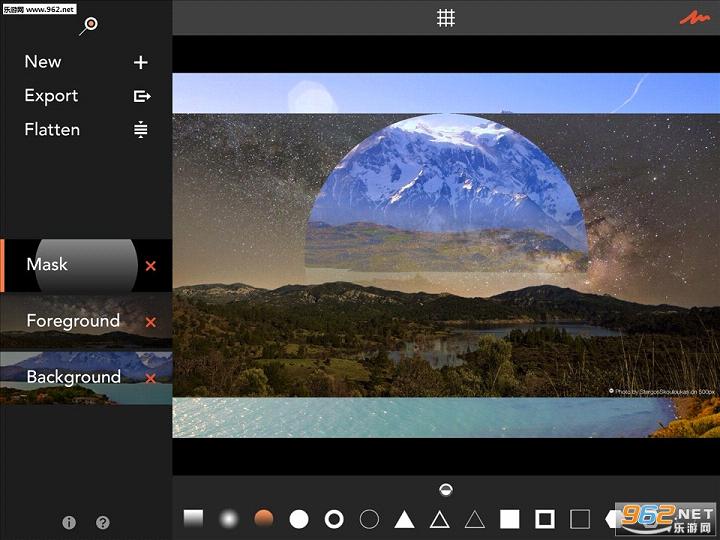
Task: Select the thick ring circle shape
Action: pos(334,519)
